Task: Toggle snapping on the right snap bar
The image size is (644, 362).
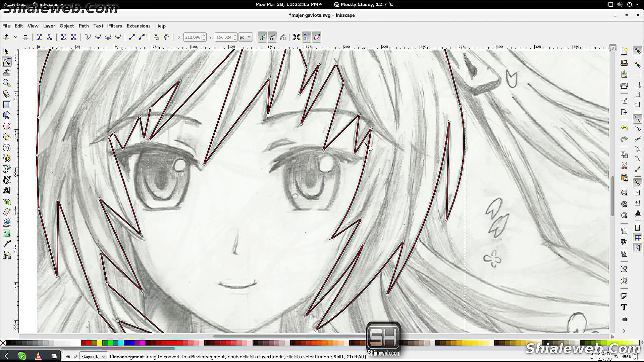Action: (x=637, y=51)
